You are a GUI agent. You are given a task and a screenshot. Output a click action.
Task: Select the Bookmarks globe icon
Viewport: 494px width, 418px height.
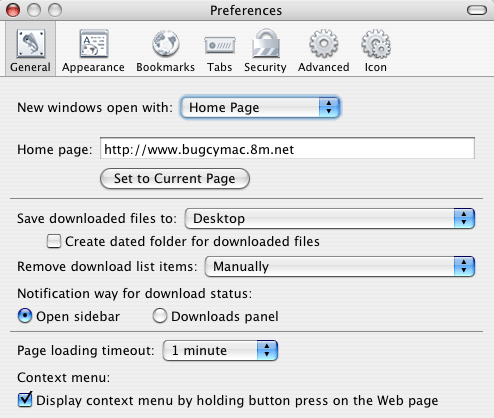166,43
